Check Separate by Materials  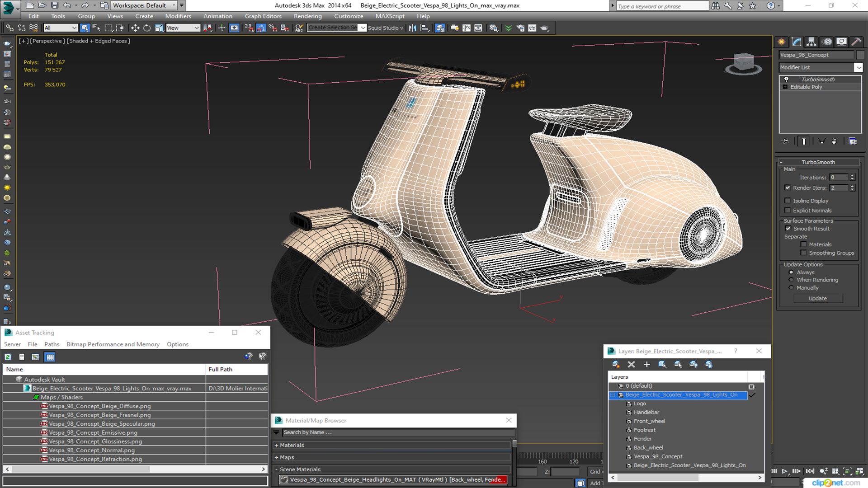click(x=803, y=244)
